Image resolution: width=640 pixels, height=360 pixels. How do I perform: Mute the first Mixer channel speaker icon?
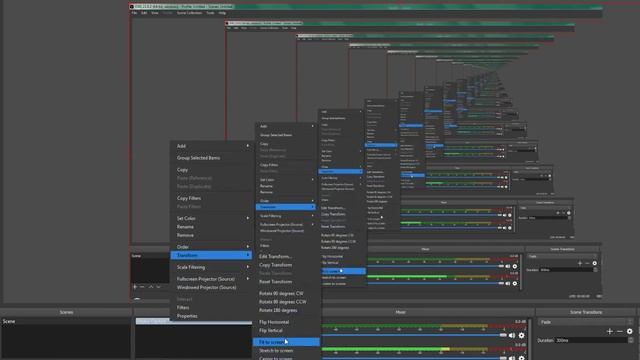coord(512,336)
